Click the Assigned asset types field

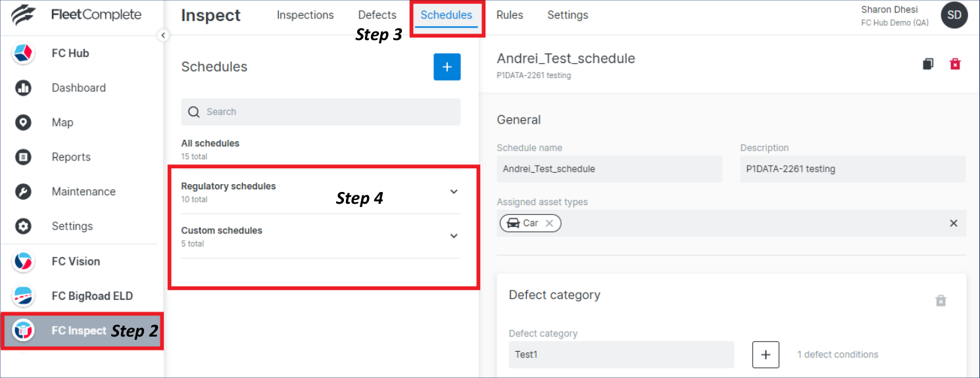coord(731,224)
